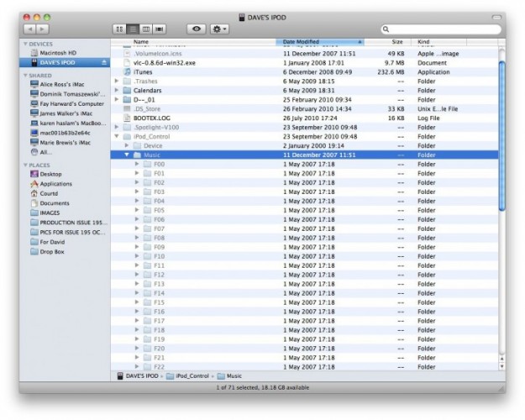The height and width of the screenshot is (420, 525).
Task: Collapse the PLACES section
Action: [x=25, y=165]
